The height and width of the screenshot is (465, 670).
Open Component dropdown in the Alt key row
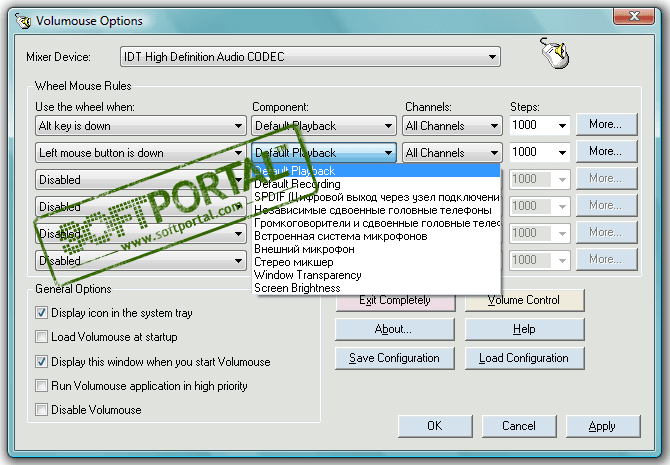click(x=323, y=126)
